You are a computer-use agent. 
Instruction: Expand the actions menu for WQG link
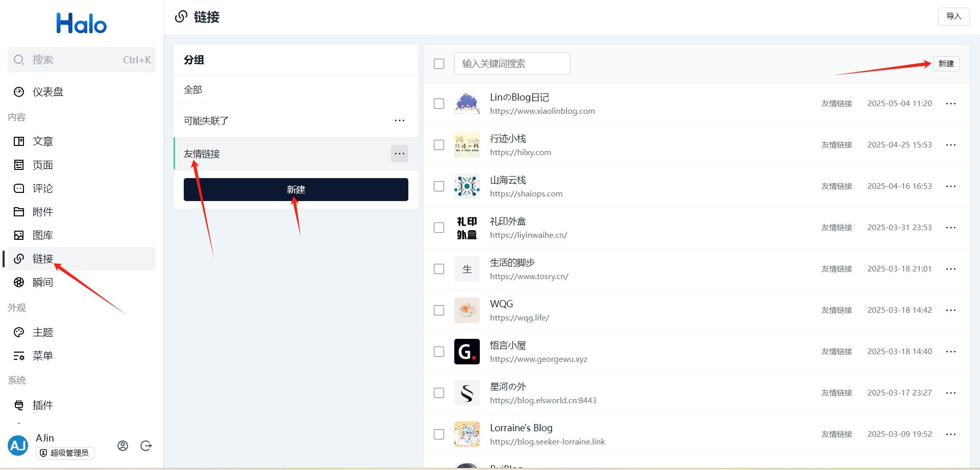pos(950,310)
